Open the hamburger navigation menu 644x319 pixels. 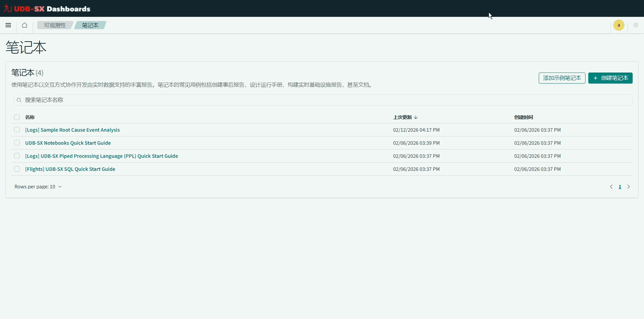click(x=8, y=25)
